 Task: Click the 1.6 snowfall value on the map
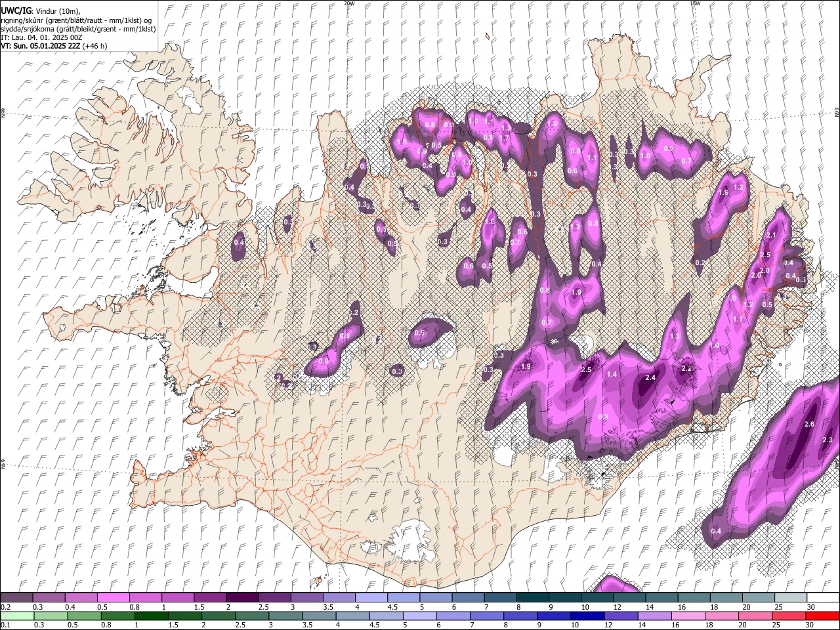490,222
